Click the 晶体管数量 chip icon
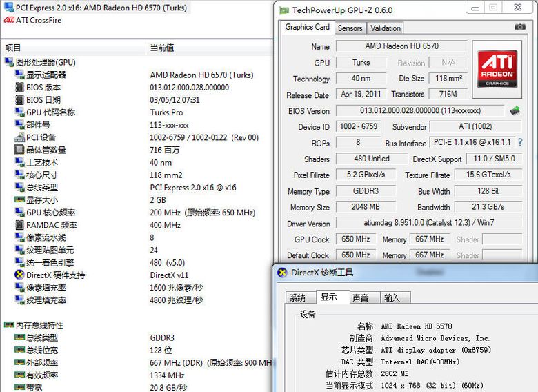Viewport: 538px width, 392px height. [x=19, y=150]
